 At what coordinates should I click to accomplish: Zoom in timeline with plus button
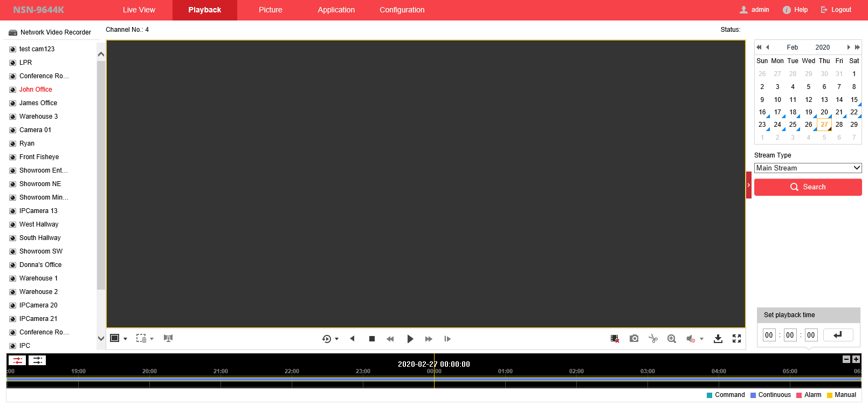pyautogui.click(x=856, y=359)
